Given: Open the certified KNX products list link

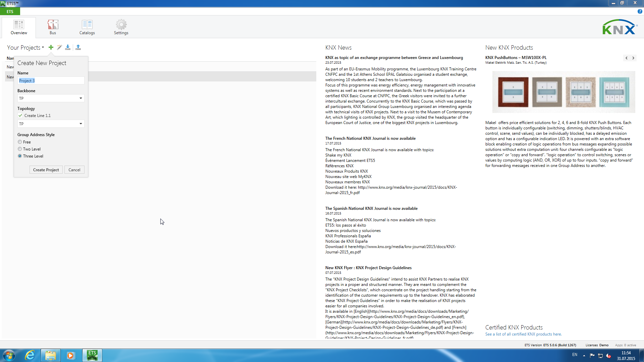Looking at the screenshot, I should point(523,334).
